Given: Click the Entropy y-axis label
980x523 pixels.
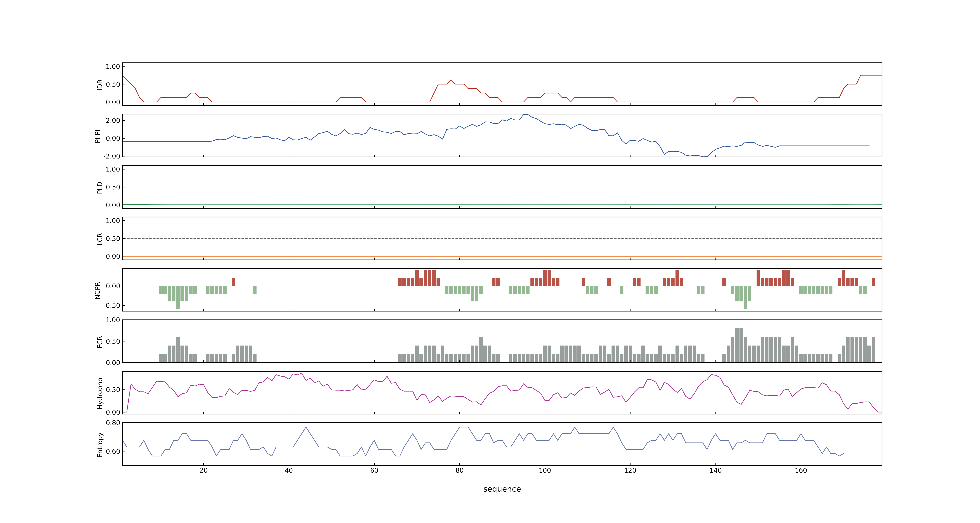Looking at the screenshot, I should click(x=100, y=444).
